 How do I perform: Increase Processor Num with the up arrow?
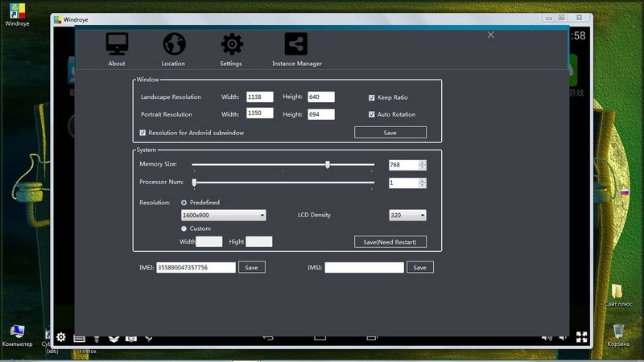[x=422, y=180]
